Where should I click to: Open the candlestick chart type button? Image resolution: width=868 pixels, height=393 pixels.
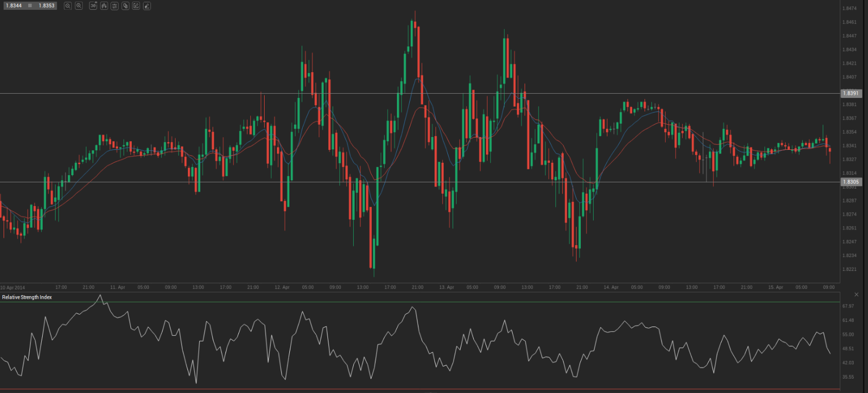click(x=104, y=6)
